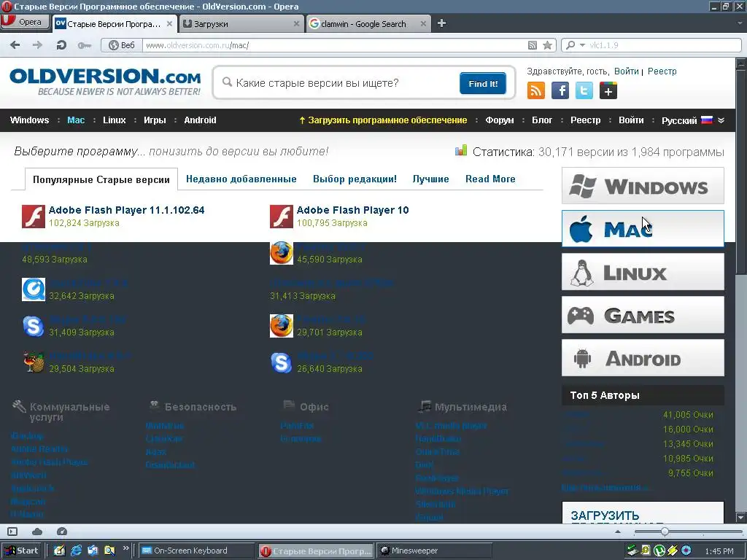Open the orange RSS icon under greeting
Screen dimensions: 747x560
536,90
